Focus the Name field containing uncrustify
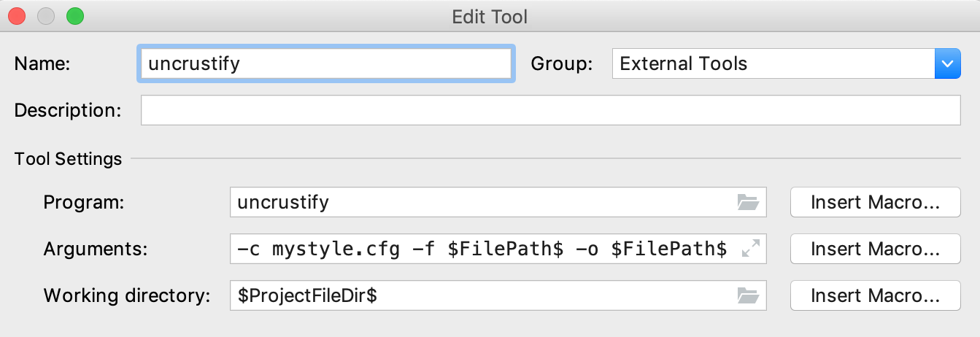 click(325, 63)
